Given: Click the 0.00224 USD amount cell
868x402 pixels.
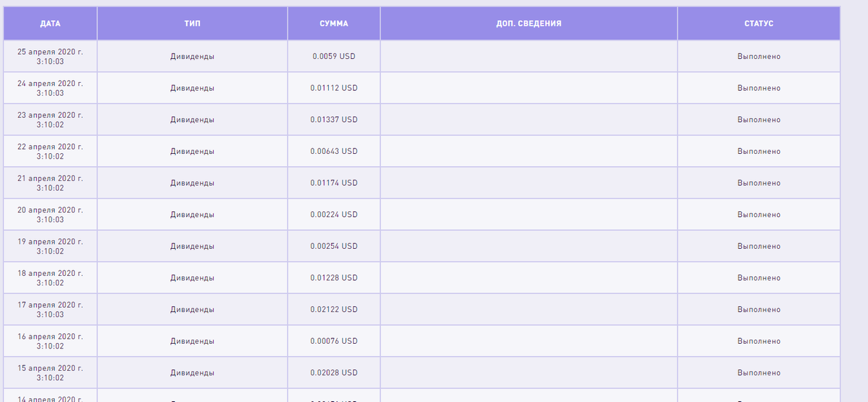Looking at the screenshot, I should (334, 215).
